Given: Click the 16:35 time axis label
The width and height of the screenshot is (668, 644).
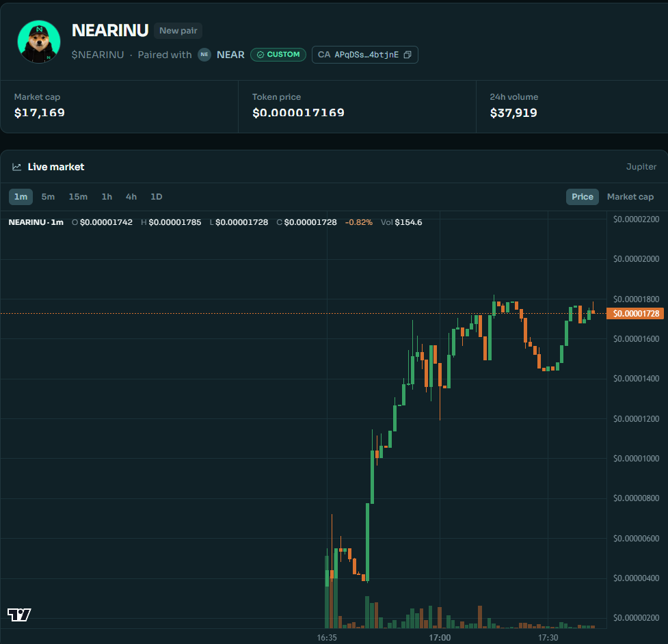Looking at the screenshot, I should pos(327,638).
